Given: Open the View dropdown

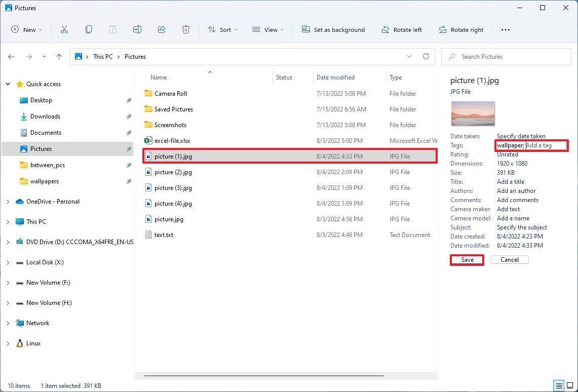Looking at the screenshot, I should (267, 29).
